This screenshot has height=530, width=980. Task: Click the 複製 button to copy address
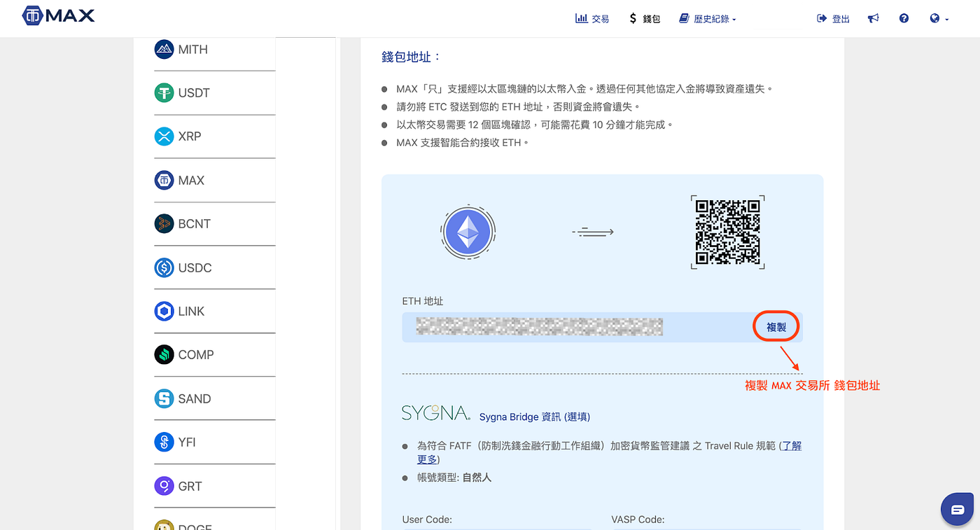pyautogui.click(x=776, y=326)
